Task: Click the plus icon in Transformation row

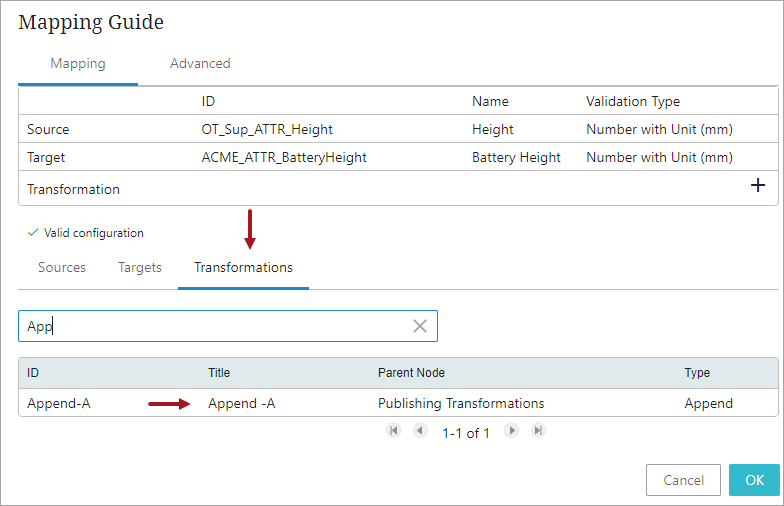Action: (758, 185)
